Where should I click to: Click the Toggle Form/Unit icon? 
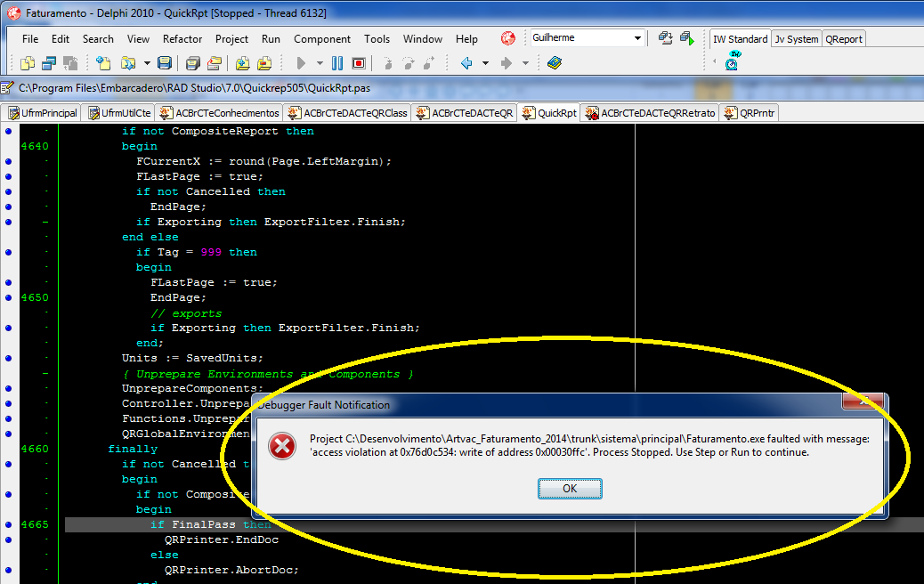[70, 63]
